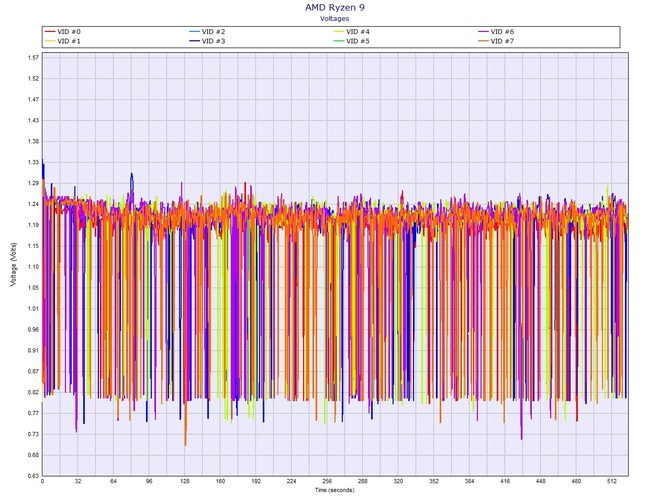This screenshot has width=670, height=502.
Task: Click the 1.24 value on voltage axis
Action: coord(33,204)
